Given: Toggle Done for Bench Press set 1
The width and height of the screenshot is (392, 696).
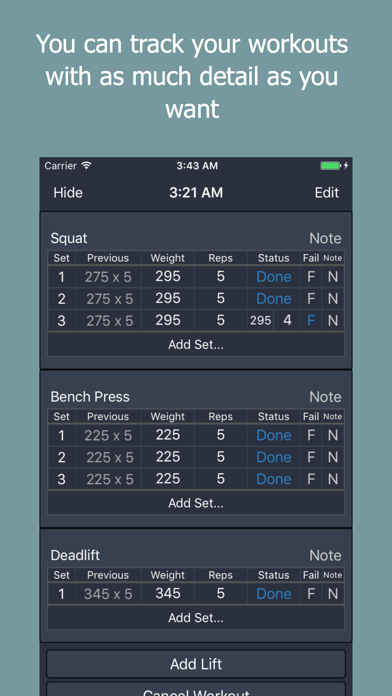Looking at the screenshot, I should 274,435.
